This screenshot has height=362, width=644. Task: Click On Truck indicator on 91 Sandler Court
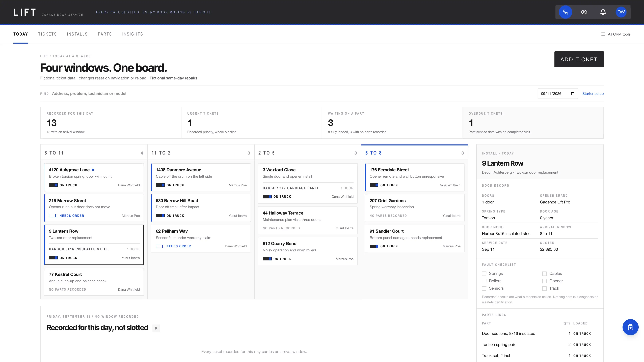point(384,246)
